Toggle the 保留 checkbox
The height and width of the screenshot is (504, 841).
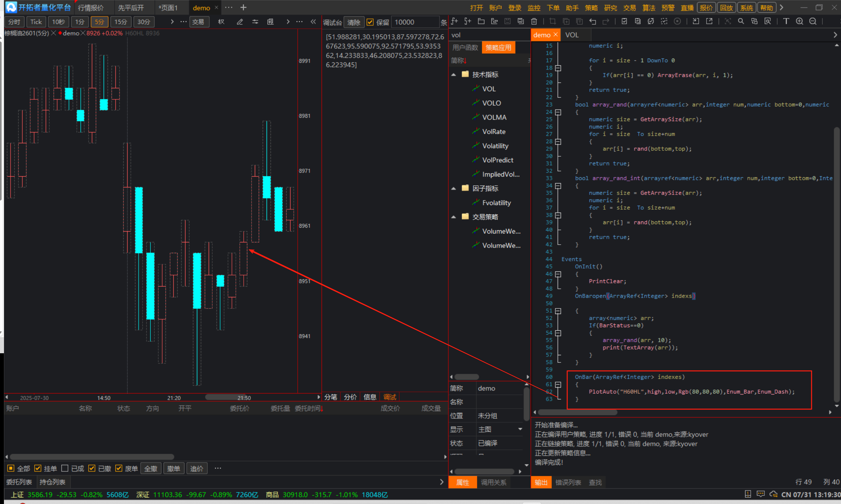(x=370, y=22)
